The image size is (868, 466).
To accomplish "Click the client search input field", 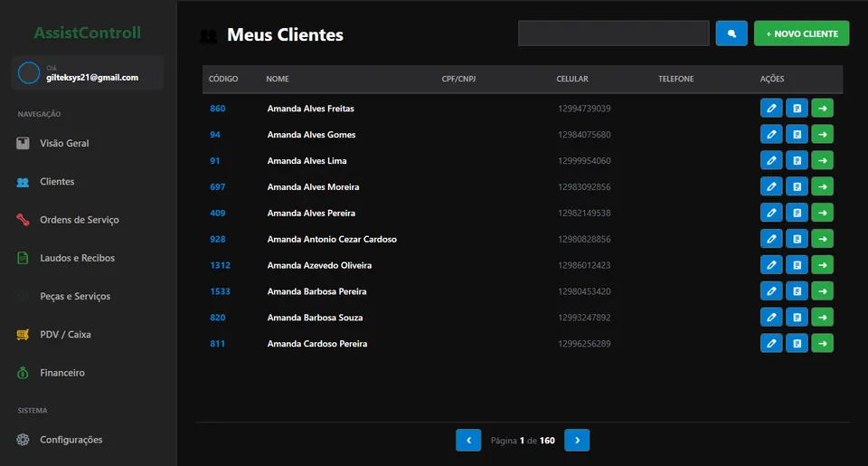I will (x=613, y=33).
